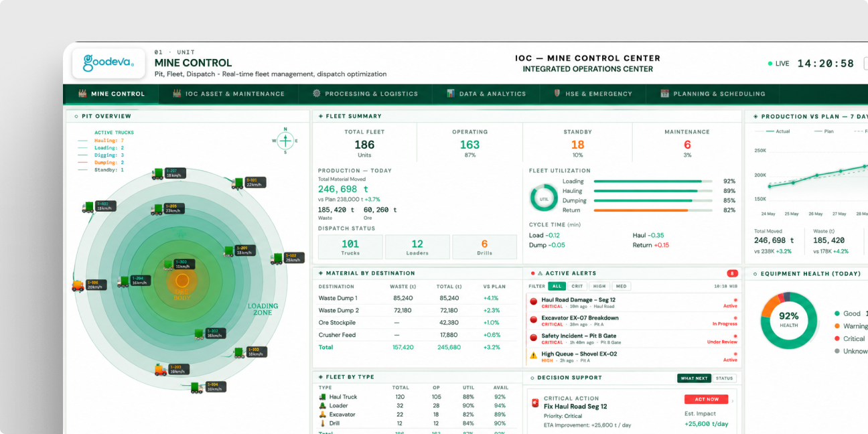Click warning triangle of High Queue alert
Viewport: 868px width, 434px height.
click(534, 356)
